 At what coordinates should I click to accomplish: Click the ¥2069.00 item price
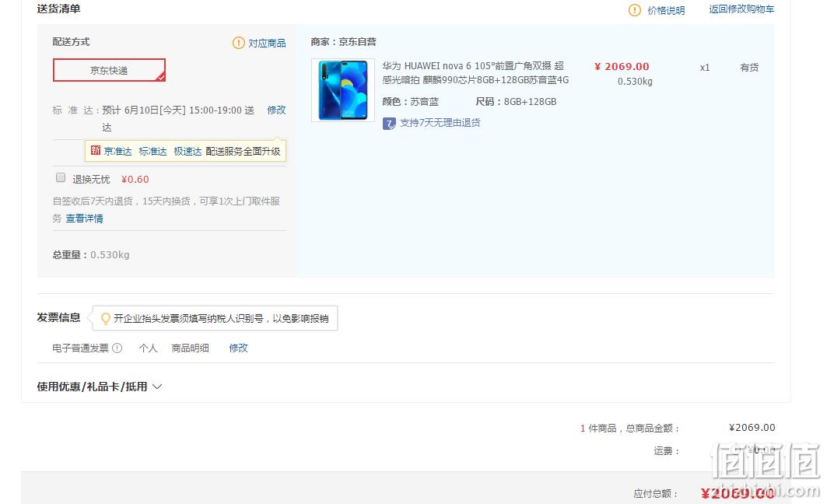click(x=622, y=66)
